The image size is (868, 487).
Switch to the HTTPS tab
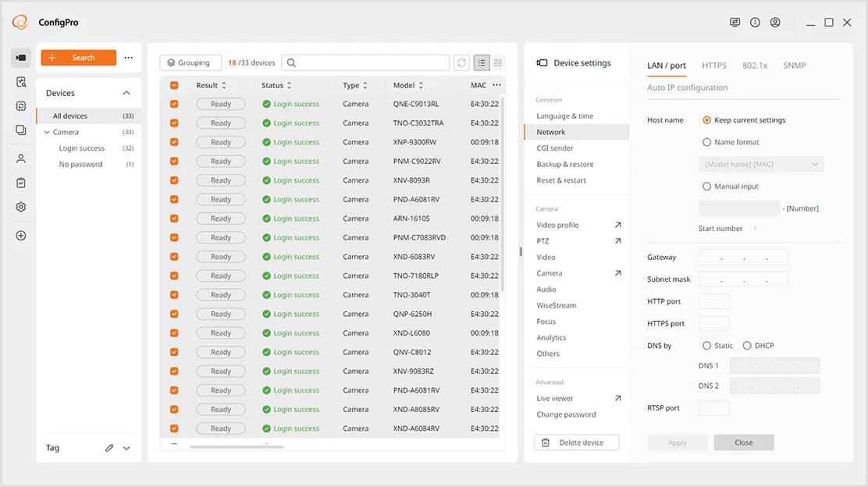(x=714, y=66)
